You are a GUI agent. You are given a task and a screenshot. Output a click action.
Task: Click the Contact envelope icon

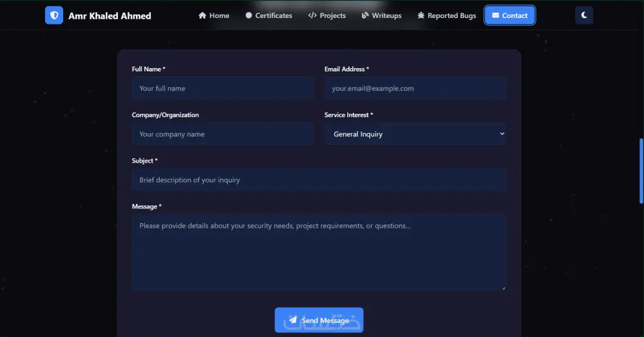(x=495, y=15)
